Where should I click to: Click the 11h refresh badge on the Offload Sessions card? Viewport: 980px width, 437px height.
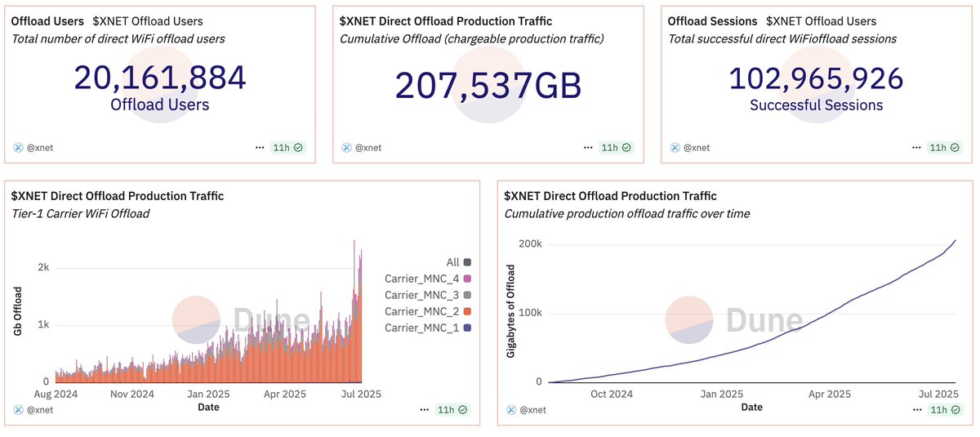pos(945,148)
